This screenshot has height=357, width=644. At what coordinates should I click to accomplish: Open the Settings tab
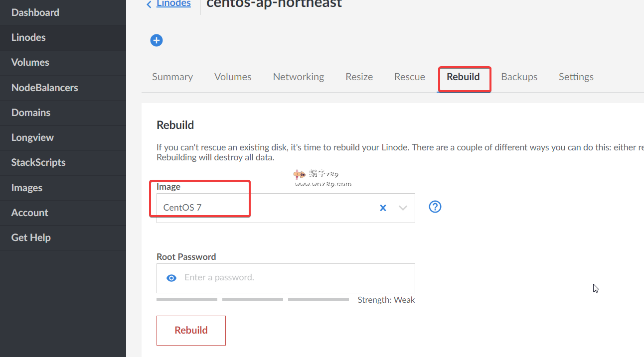click(x=576, y=77)
